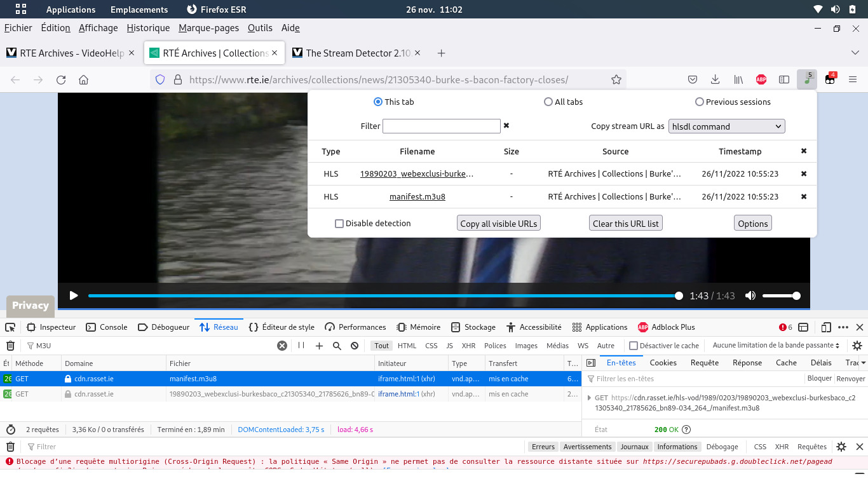The height and width of the screenshot is (488, 868).
Task: Save page to Pocket icon
Action: (693, 79)
